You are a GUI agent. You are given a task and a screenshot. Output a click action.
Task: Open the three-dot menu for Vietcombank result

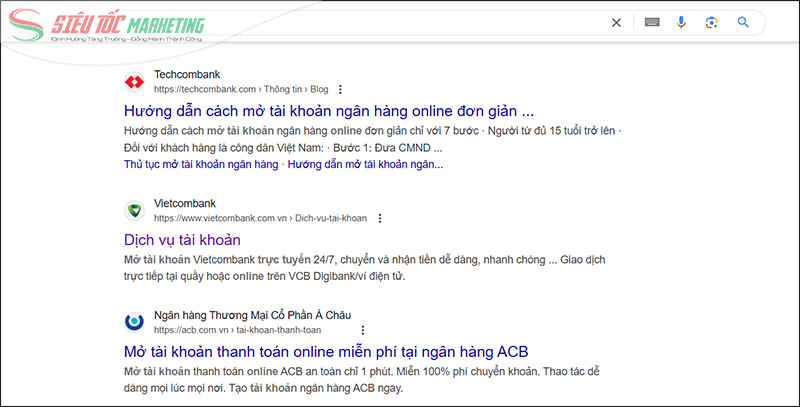click(379, 218)
